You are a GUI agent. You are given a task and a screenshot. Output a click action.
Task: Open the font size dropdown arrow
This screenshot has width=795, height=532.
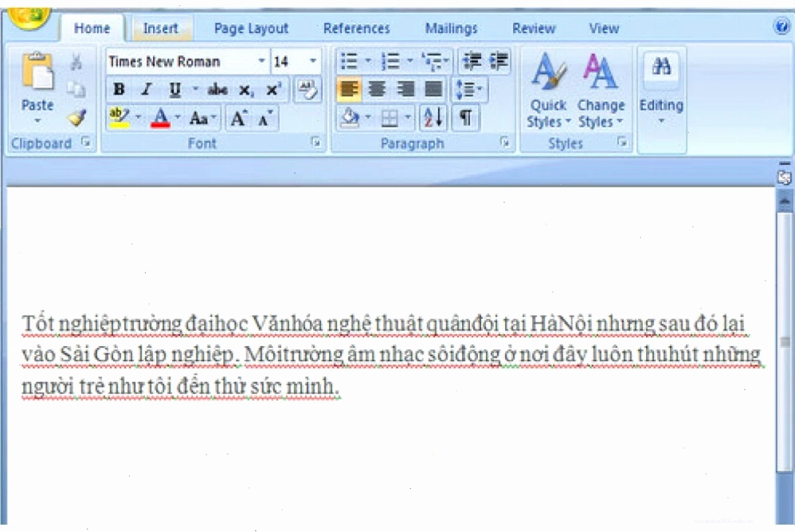[x=313, y=62]
